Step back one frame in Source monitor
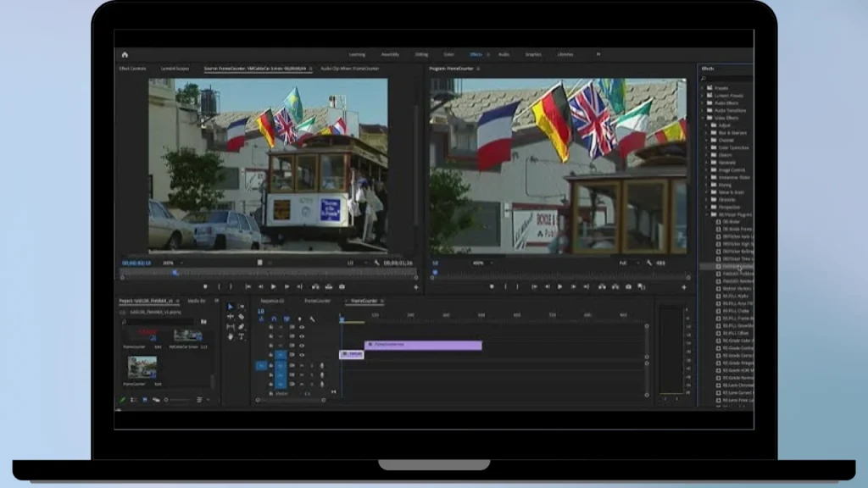 tap(261, 286)
